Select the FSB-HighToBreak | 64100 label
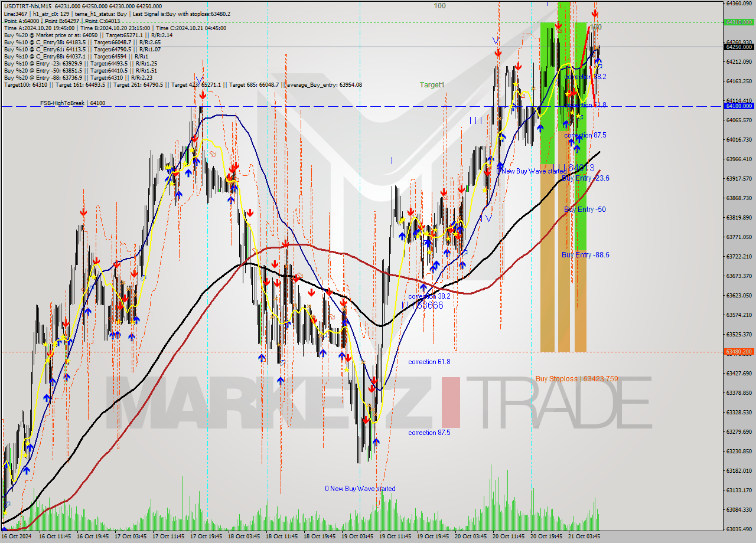 coord(73,103)
